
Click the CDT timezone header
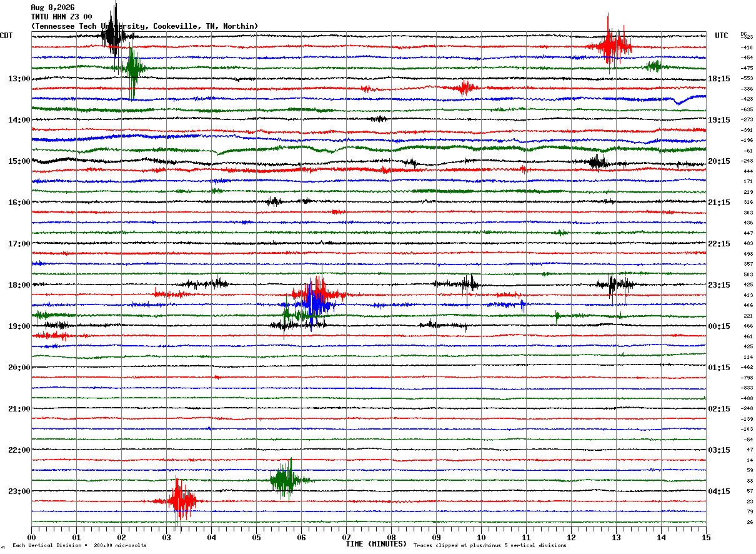coord(6,36)
